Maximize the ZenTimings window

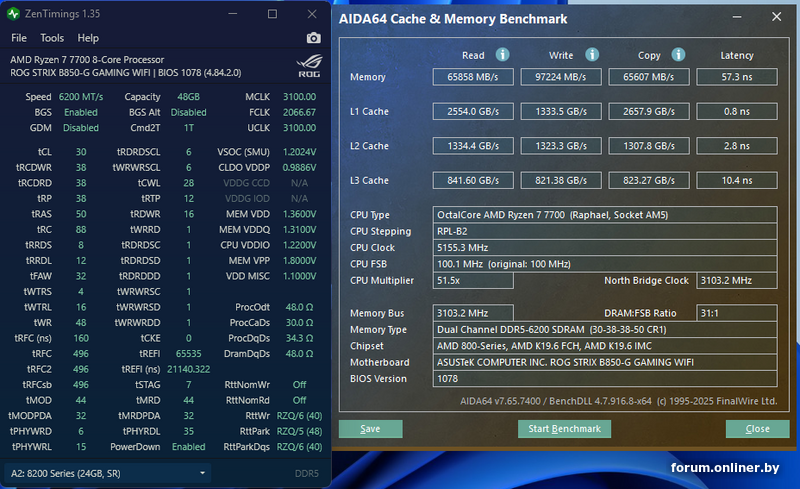[x=273, y=14]
